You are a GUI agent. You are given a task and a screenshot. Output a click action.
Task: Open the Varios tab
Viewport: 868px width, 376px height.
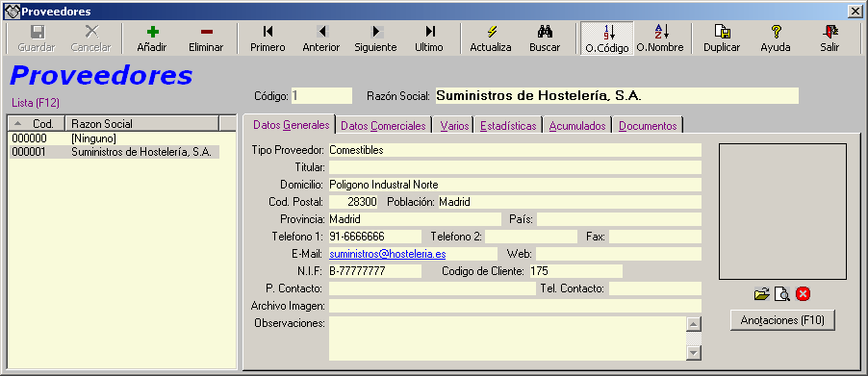pyautogui.click(x=454, y=126)
